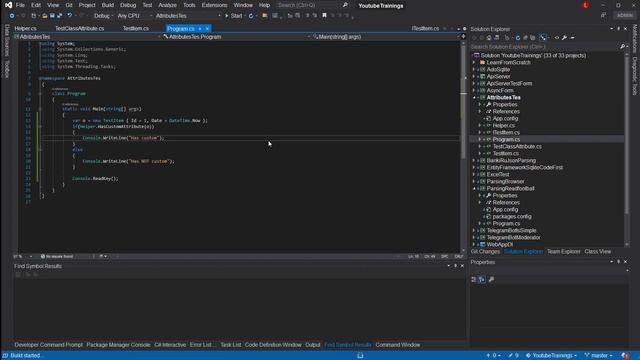Click the editor vertical scrollbar

(463, 146)
